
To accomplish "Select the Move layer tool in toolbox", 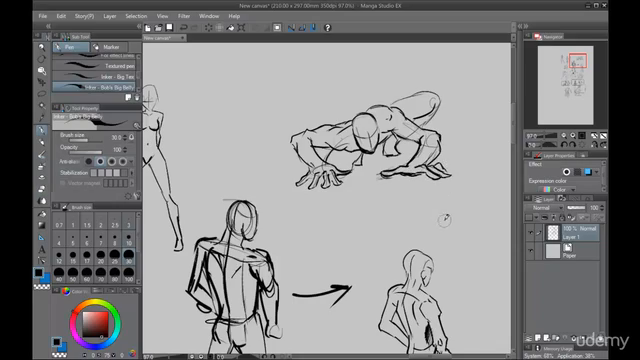I will click(x=42, y=82).
